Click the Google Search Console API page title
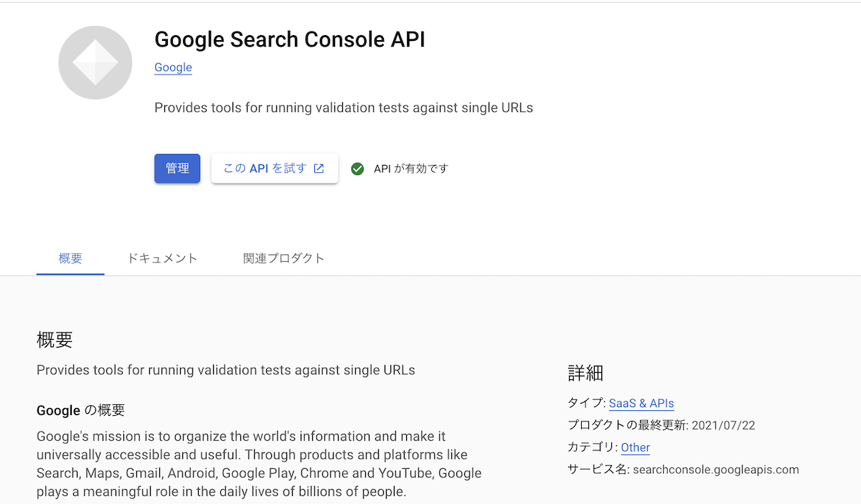Image resolution: width=861 pixels, height=504 pixels. (x=290, y=39)
